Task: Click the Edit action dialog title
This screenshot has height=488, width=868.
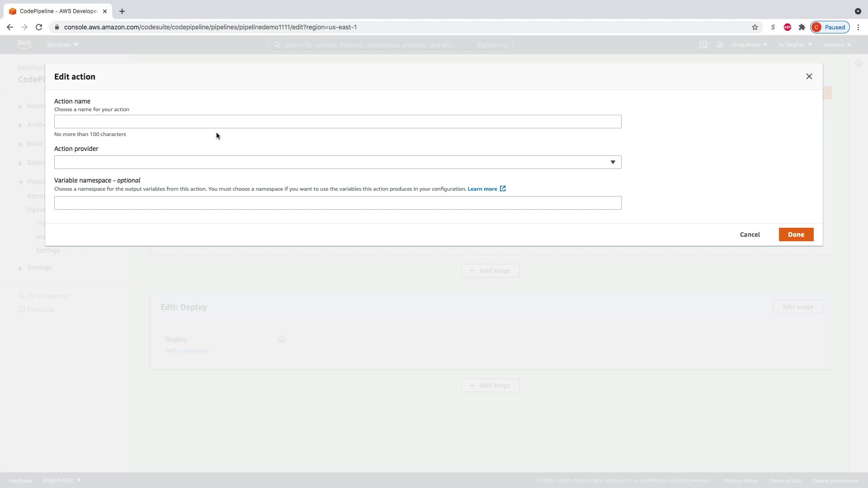Action: pyautogui.click(x=75, y=77)
